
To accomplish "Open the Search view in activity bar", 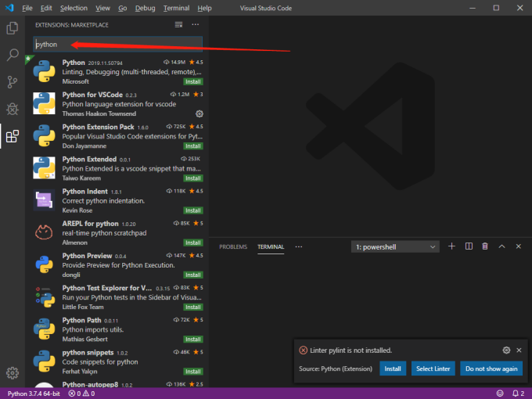I will click(13, 55).
